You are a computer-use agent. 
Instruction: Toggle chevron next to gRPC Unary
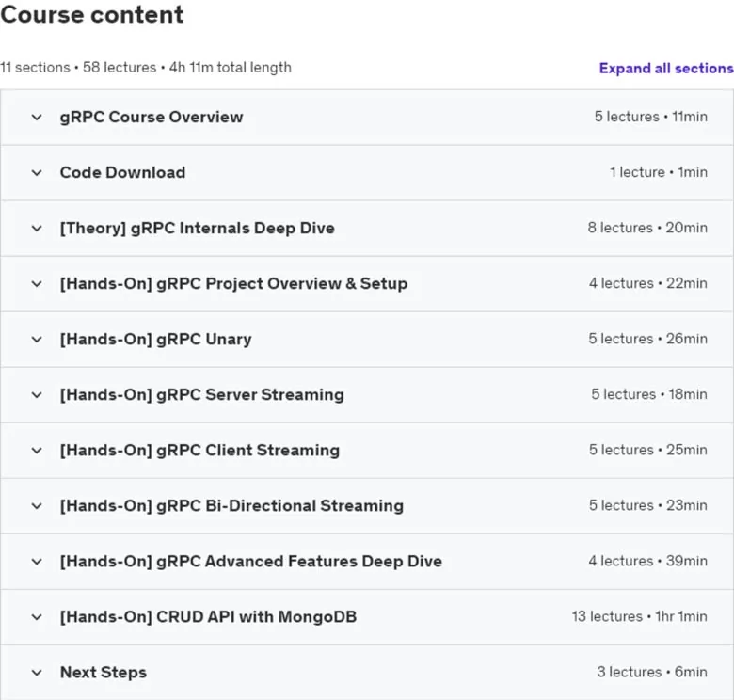coord(37,340)
